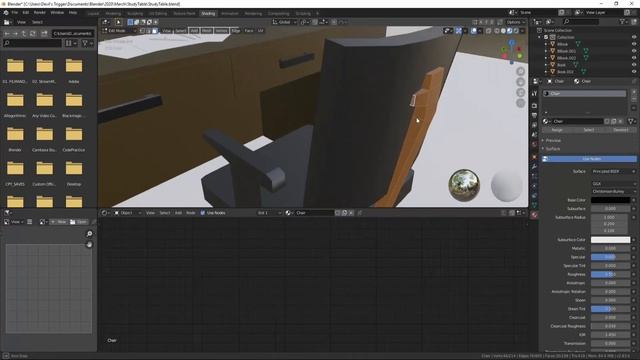The image size is (640, 360).
Task: Switch to rendered viewport shading
Action: [x=516, y=31]
